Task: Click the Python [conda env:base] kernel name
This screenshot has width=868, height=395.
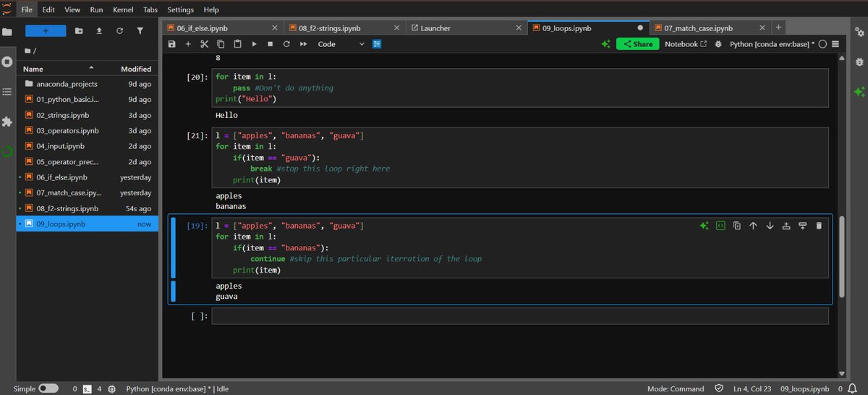Action: pos(773,44)
